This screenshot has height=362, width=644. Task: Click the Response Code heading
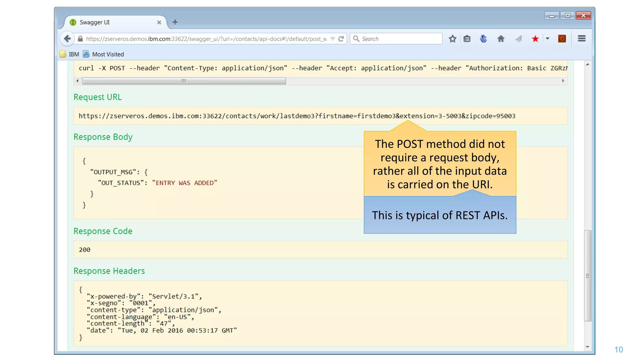(103, 231)
